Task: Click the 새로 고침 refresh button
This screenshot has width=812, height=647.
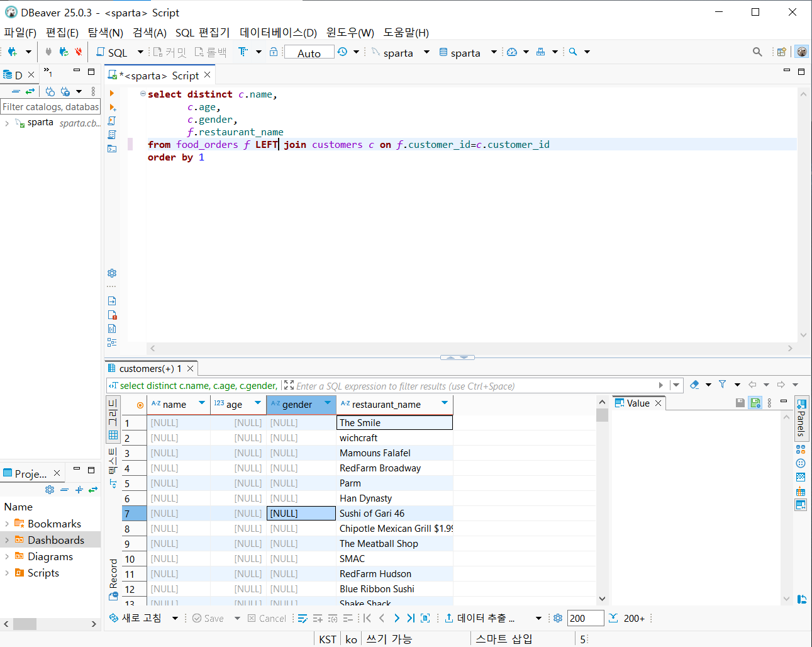Action: 135,619
